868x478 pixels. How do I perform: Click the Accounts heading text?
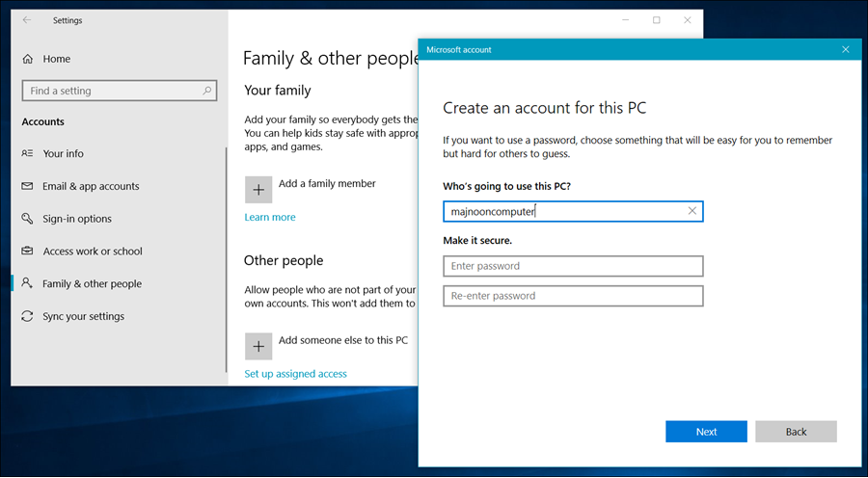pyautogui.click(x=43, y=121)
